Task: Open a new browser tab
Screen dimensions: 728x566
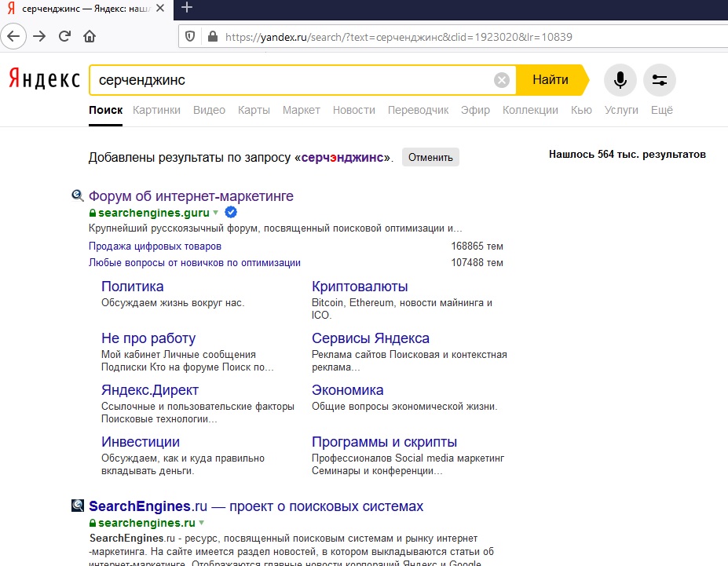Action: point(187,7)
